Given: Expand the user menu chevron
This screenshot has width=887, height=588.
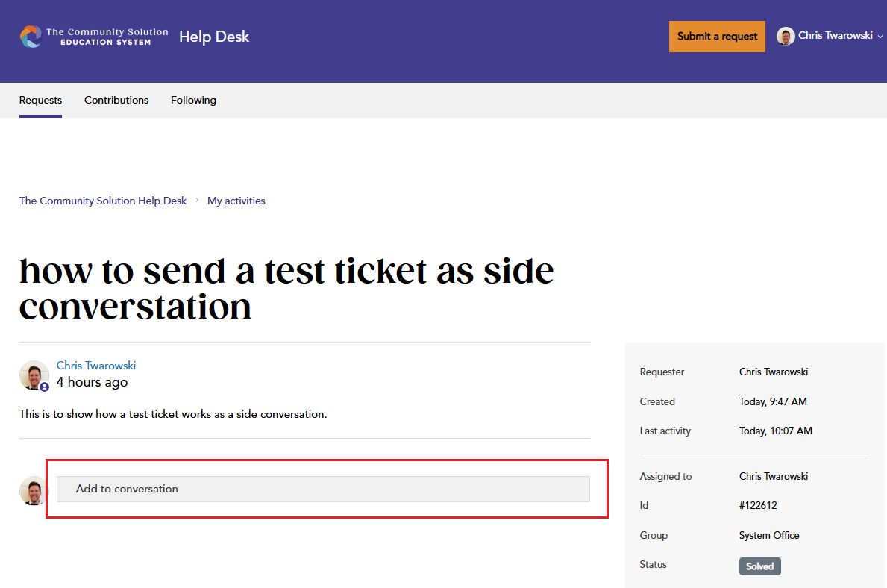Looking at the screenshot, I should click(x=880, y=37).
